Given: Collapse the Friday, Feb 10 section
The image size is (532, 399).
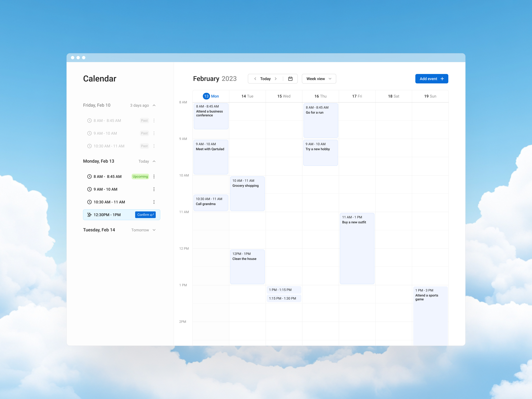Looking at the screenshot, I should [x=154, y=105].
